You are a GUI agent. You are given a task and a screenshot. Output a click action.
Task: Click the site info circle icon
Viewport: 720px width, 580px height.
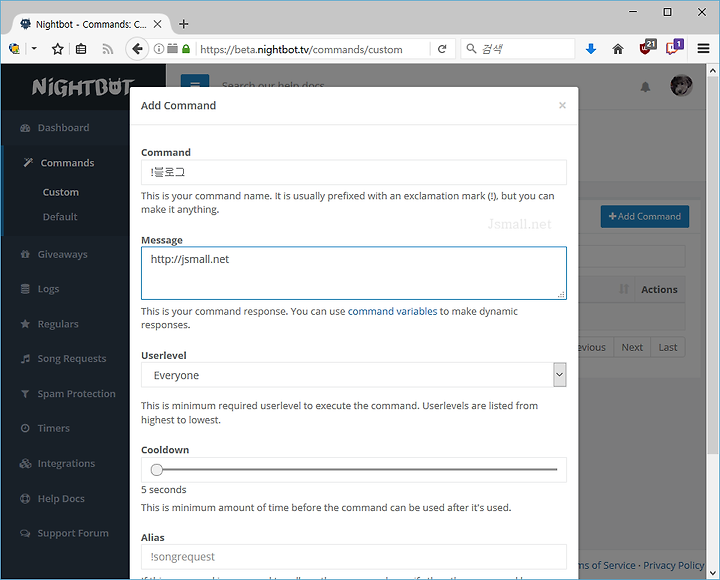point(158,49)
